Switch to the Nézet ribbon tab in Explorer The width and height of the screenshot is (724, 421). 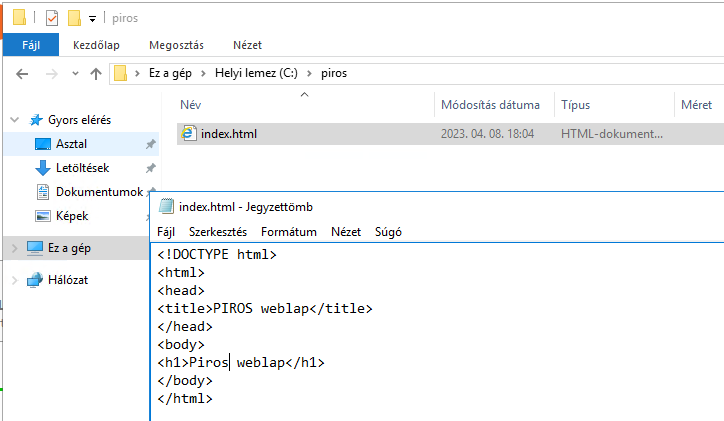pyautogui.click(x=247, y=45)
